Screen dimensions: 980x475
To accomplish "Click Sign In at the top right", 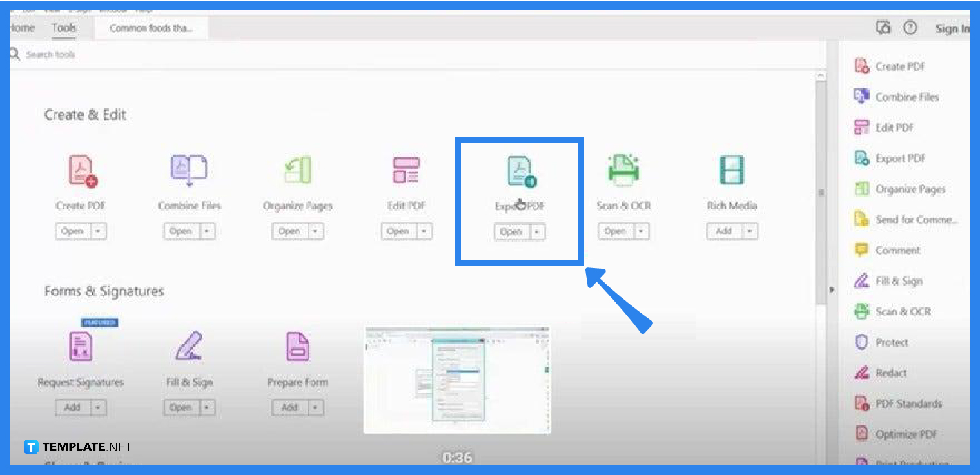I will pyautogui.click(x=953, y=28).
